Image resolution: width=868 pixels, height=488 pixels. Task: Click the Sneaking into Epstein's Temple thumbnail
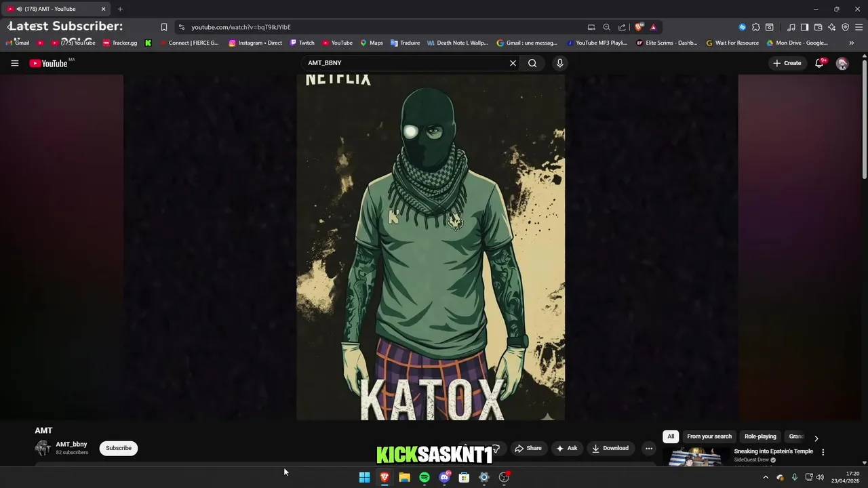click(696, 457)
